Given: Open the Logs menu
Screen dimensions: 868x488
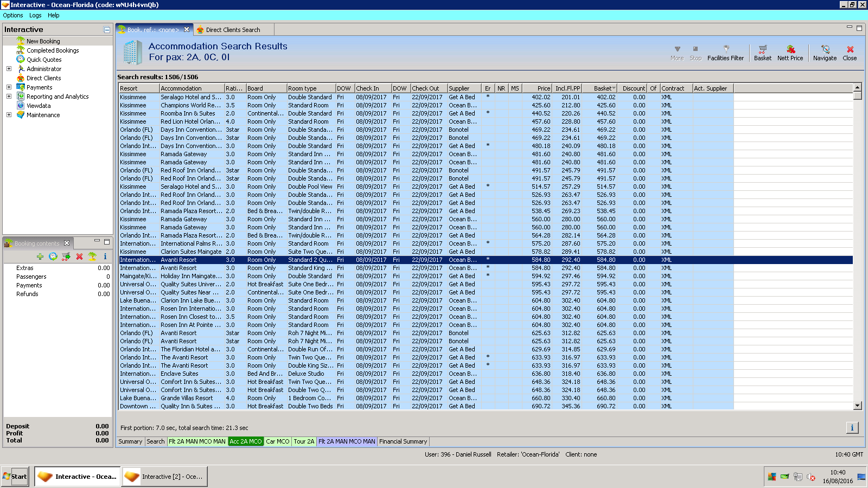Looking at the screenshot, I should (35, 15).
